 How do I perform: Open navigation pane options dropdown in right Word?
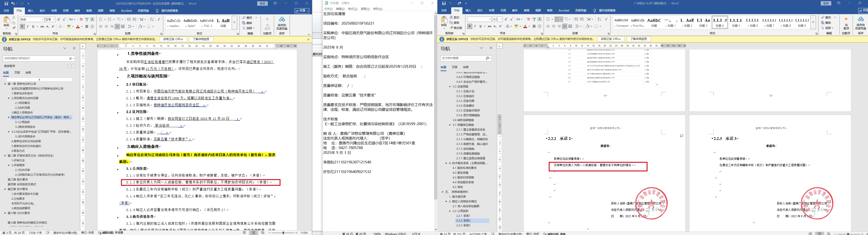point(482,48)
